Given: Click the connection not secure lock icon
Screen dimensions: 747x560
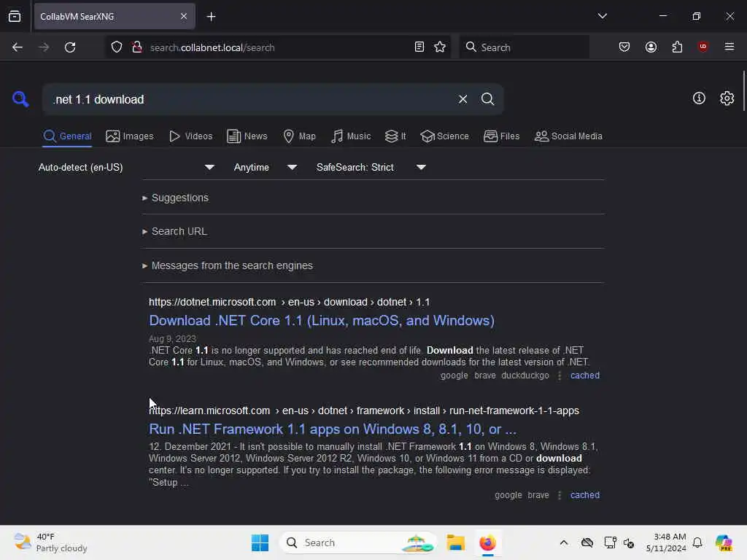Looking at the screenshot, I should [136, 47].
